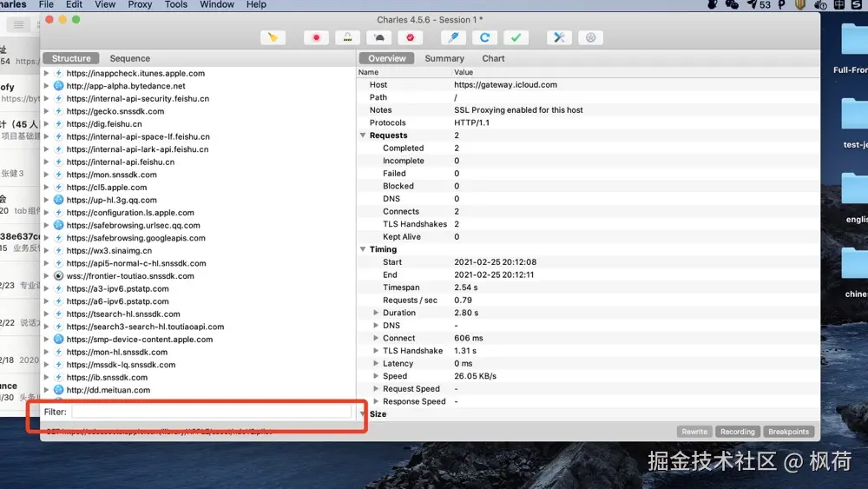Expand wss://frontier-toutiao.snssdk.com node
868x489 pixels.
[47, 276]
